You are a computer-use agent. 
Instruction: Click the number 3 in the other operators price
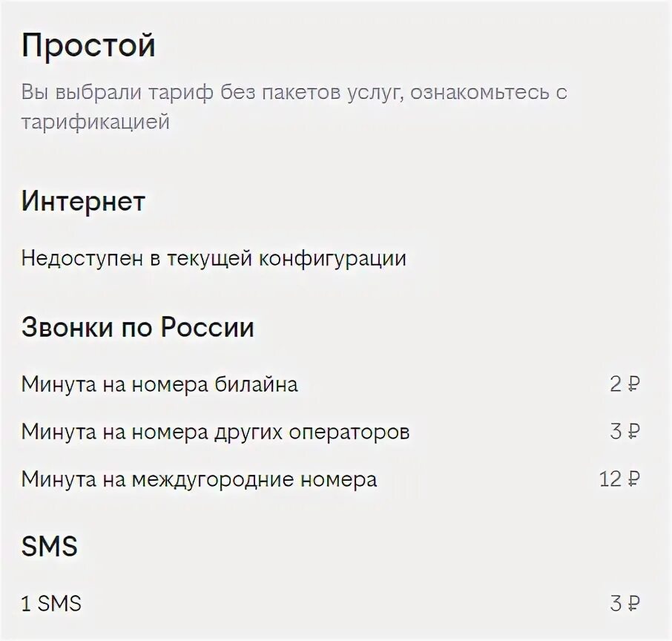[x=616, y=431]
